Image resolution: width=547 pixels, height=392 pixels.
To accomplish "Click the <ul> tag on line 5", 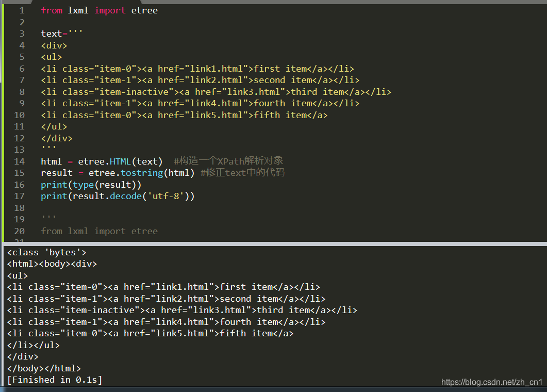I will (x=51, y=57).
